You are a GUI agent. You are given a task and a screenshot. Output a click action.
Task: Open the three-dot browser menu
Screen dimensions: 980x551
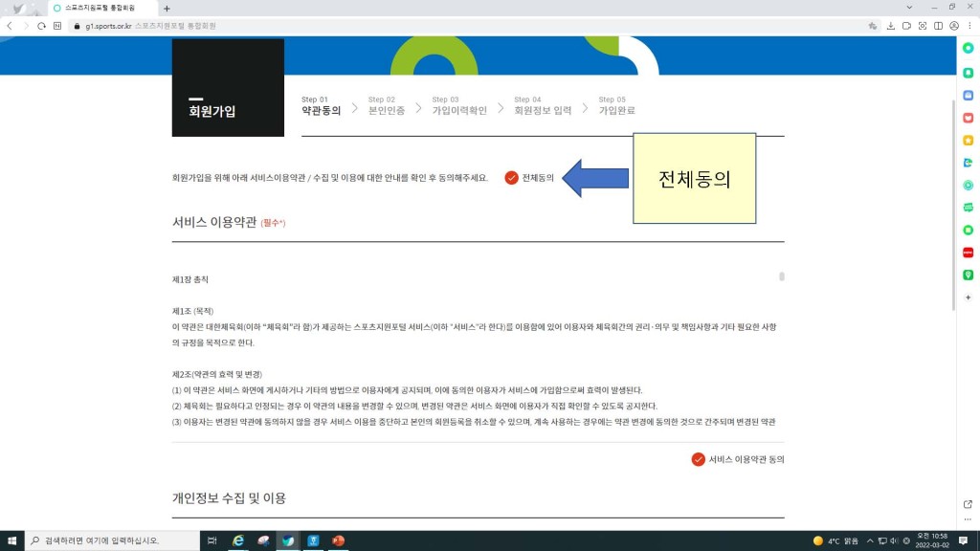969,26
